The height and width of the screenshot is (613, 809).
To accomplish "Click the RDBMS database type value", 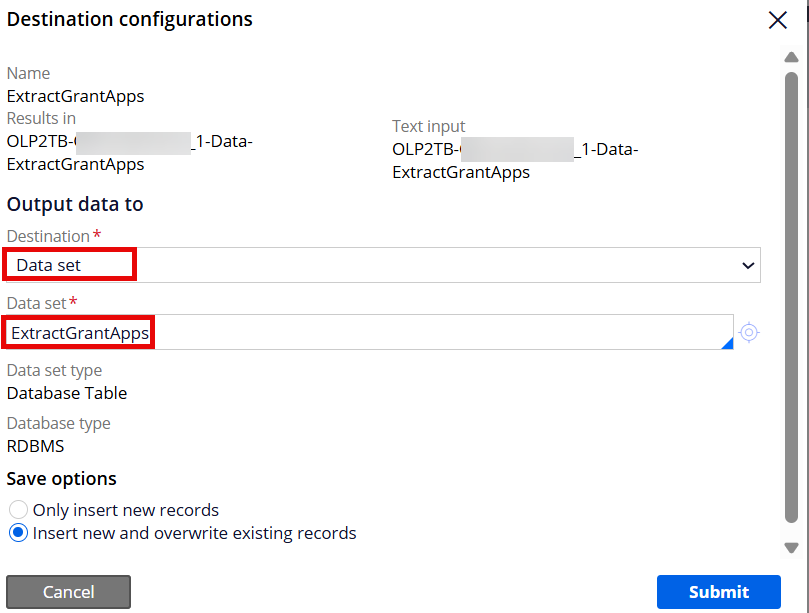I will [36, 446].
